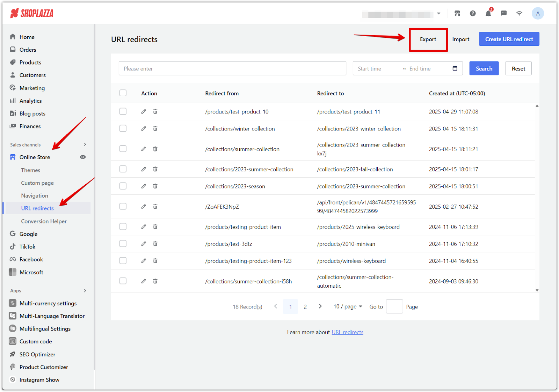This screenshot has height=392, width=559.
Task: Check the /collections/summer-collection-i58h row
Action: click(123, 281)
